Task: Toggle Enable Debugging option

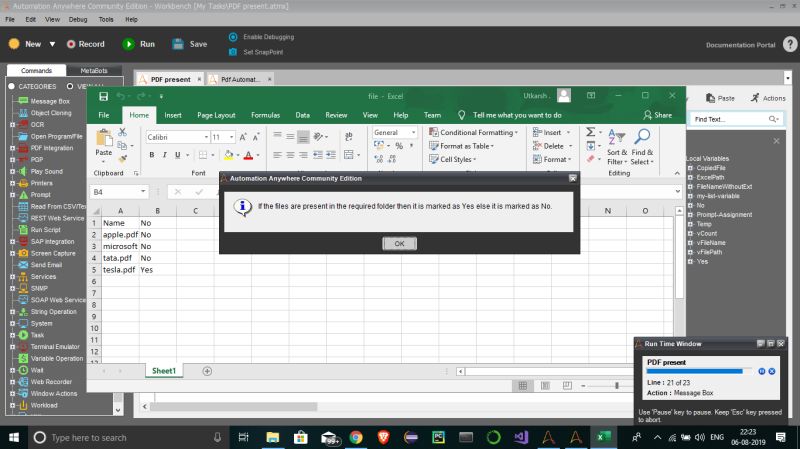Action: point(261,37)
